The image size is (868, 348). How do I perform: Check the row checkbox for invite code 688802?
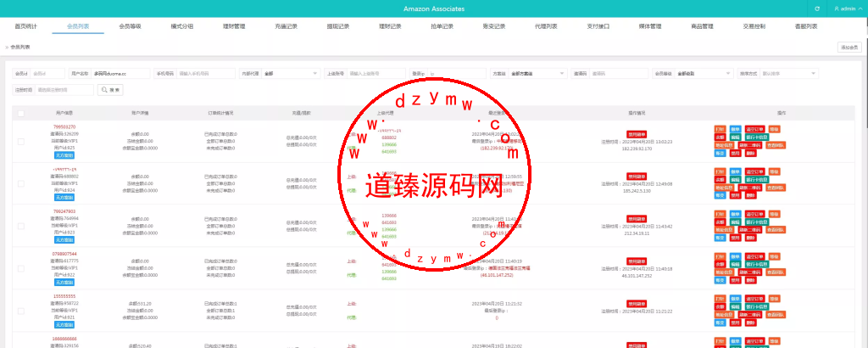tap(21, 183)
